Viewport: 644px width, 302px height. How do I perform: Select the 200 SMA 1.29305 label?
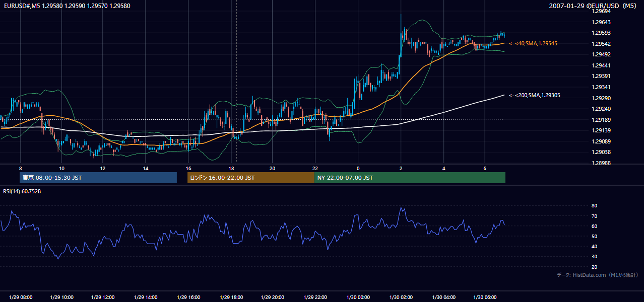535,95
